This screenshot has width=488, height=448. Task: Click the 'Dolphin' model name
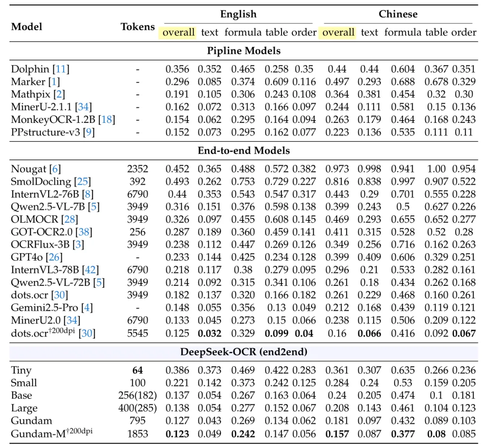(30, 69)
